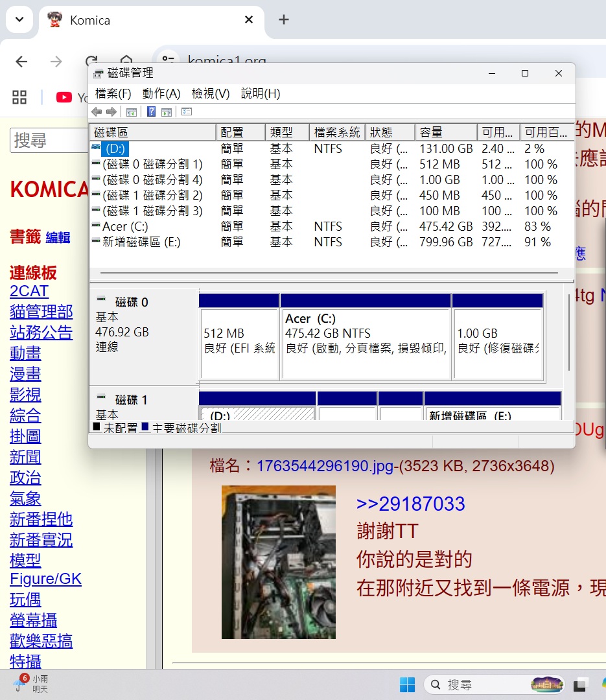Click the Figure/GK sidebar link

pos(45,579)
